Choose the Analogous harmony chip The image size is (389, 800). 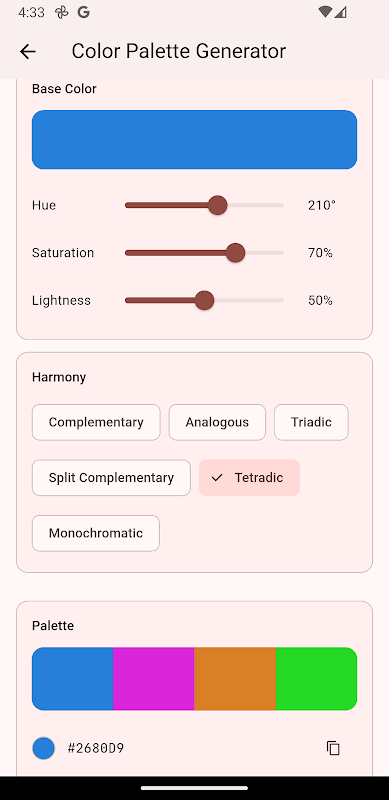click(217, 422)
